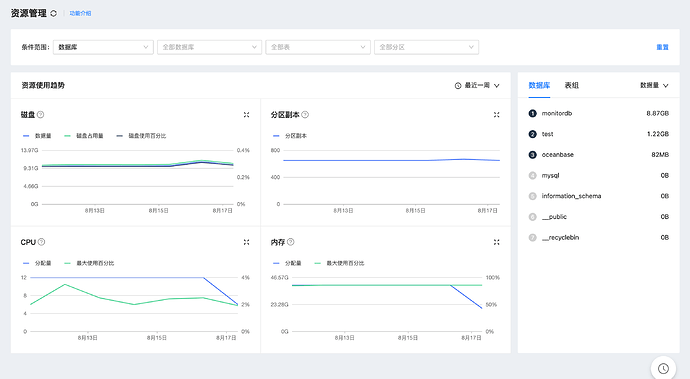Expand the 磁盘 chart to fullscreen
The height and width of the screenshot is (379, 690).
[246, 115]
